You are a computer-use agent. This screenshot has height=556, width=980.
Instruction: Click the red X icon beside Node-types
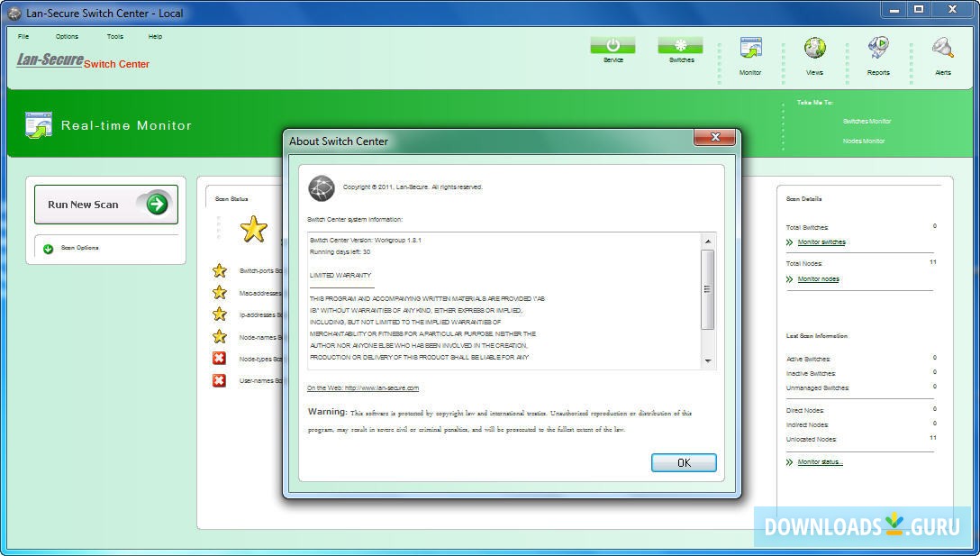219,359
